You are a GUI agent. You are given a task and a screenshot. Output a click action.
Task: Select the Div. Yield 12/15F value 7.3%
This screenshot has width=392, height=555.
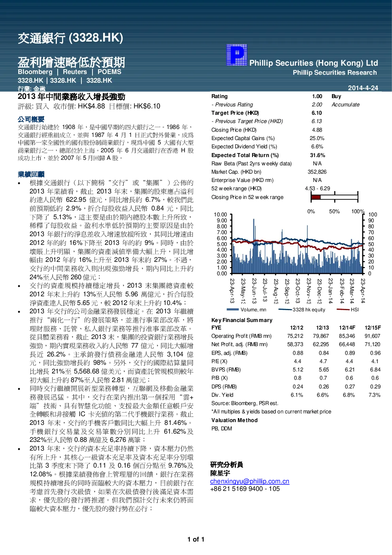pos(374,395)
